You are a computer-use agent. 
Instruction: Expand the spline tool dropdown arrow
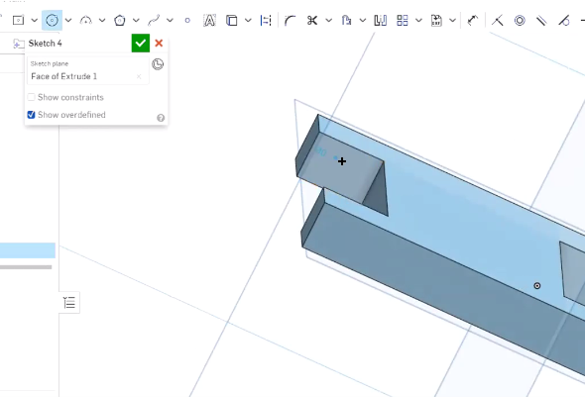[170, 20]
